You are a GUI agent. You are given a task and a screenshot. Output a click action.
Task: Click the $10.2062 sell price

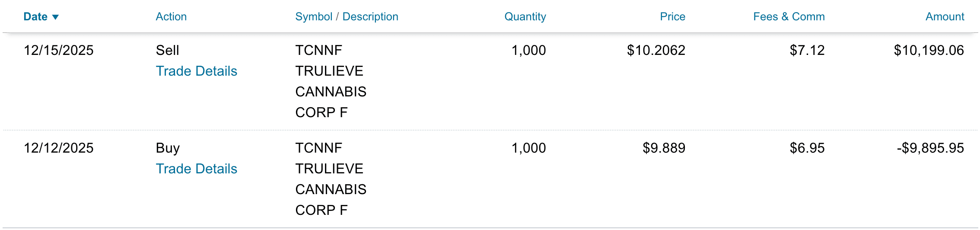pos(656,50)
